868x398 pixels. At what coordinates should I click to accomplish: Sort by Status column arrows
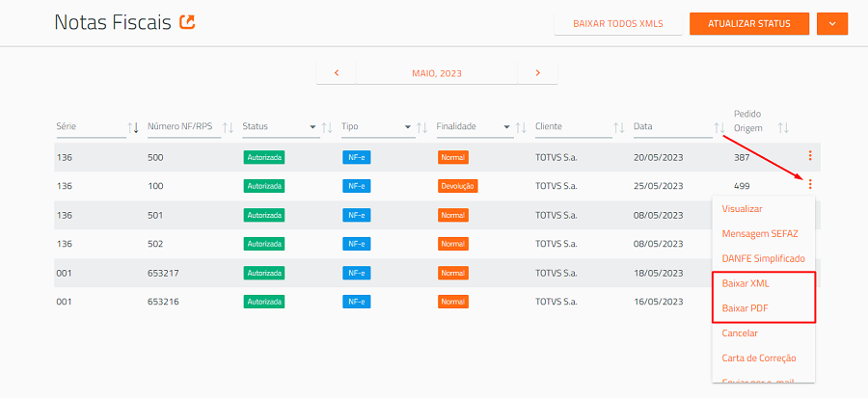click(327, 128)
